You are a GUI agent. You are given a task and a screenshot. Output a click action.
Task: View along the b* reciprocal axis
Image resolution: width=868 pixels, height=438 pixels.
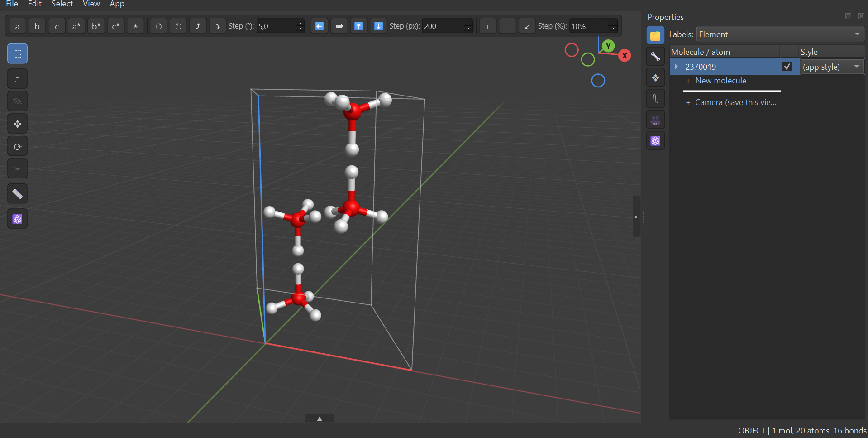(x=96, y=26)
